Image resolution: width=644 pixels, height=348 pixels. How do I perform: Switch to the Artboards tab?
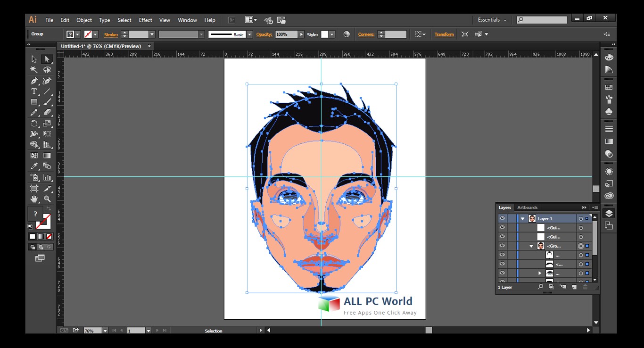[527, 207]
